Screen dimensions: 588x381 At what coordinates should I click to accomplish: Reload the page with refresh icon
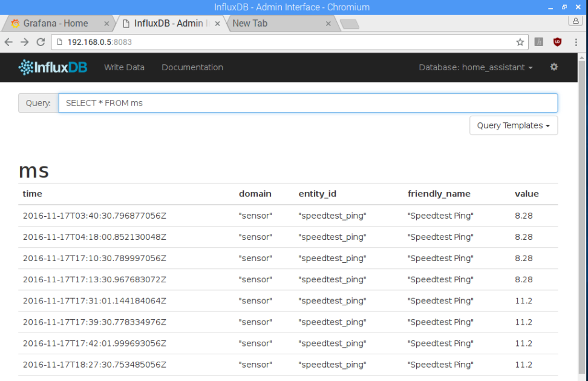(41, 42)
